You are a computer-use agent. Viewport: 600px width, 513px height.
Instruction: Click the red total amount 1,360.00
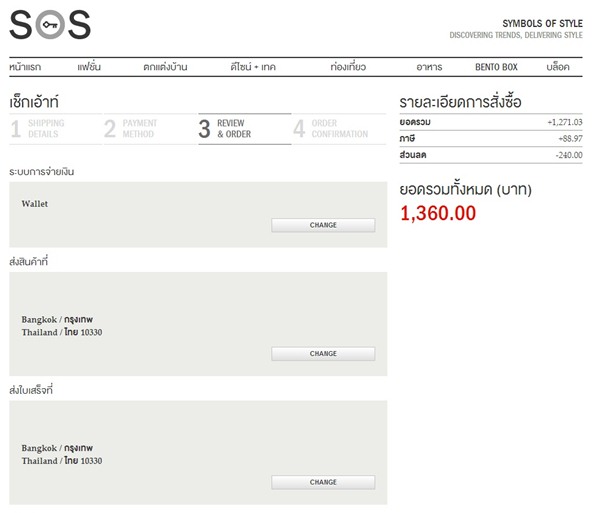point(438,213)
